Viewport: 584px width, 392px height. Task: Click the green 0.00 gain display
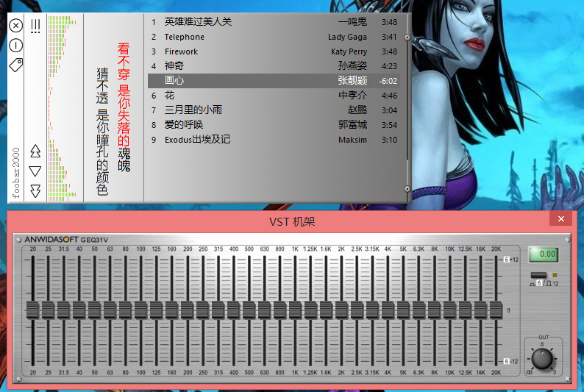tap(544, 254)
